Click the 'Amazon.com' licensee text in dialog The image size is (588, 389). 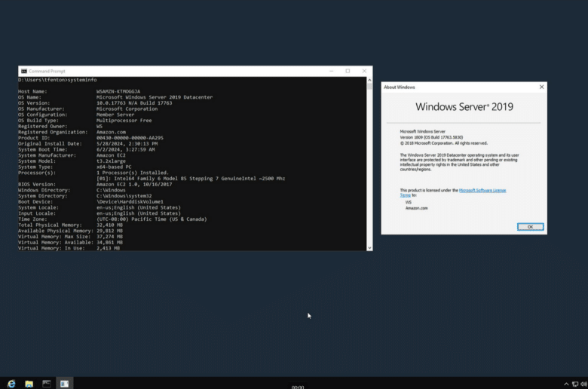coord(416,208)
